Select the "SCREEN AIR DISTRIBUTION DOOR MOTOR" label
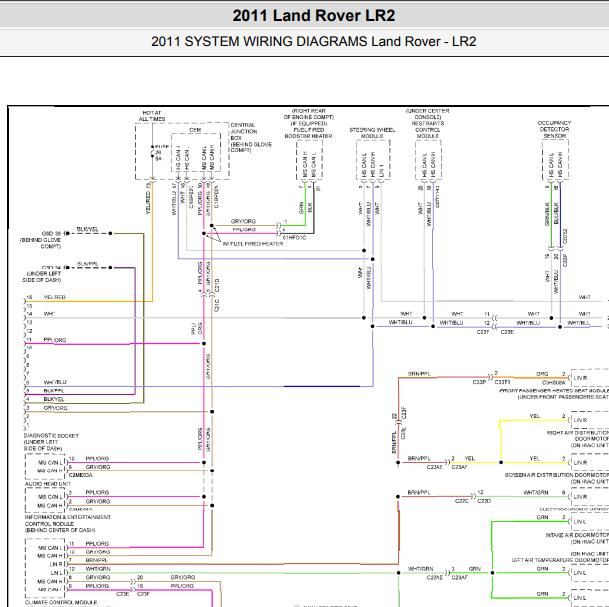The height and width of the screenshot is (607, 609). click(557, 475)
